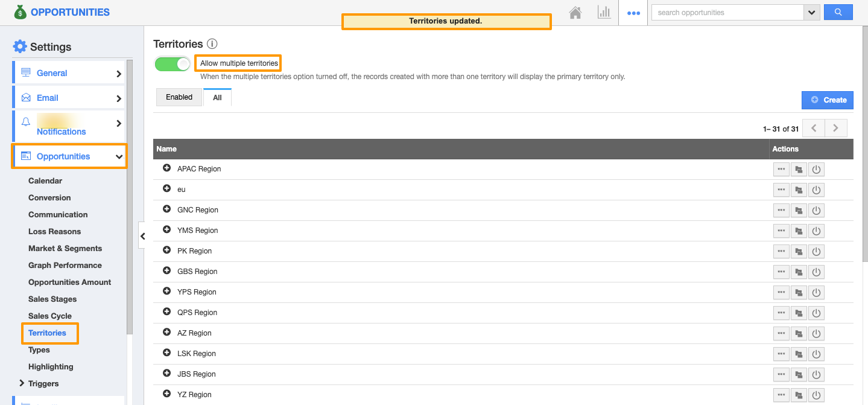Open the search opportunities dropdown arrow
The width and height of the screenshot is (868, 405).
811,13
